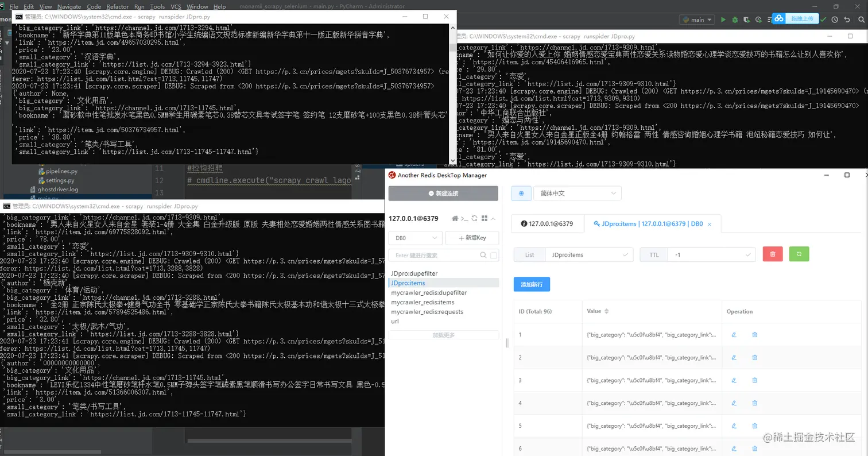Open the DB0 database dropdown
Screen dimensions: 868x456
click(415, 238)
